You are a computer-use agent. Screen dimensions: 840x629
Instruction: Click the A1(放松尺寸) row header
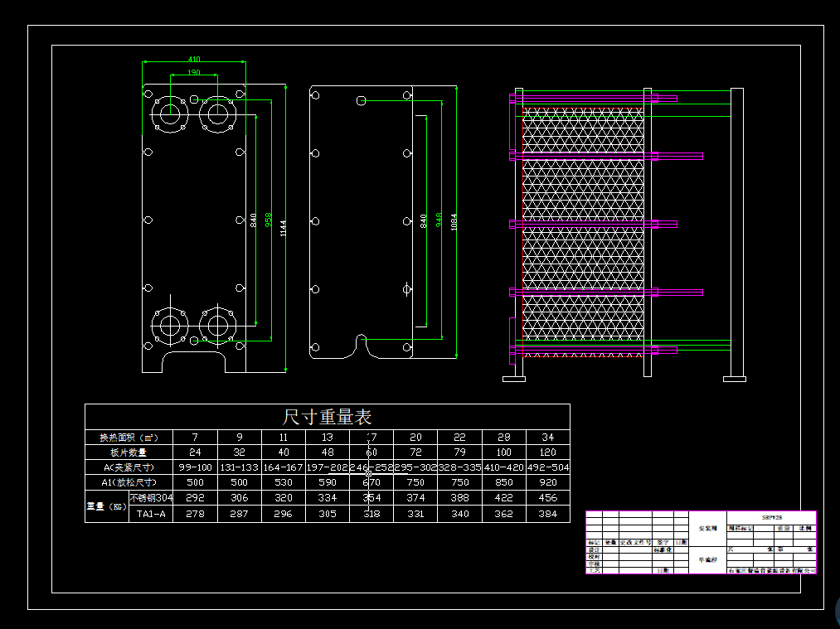tap(129, 482)
